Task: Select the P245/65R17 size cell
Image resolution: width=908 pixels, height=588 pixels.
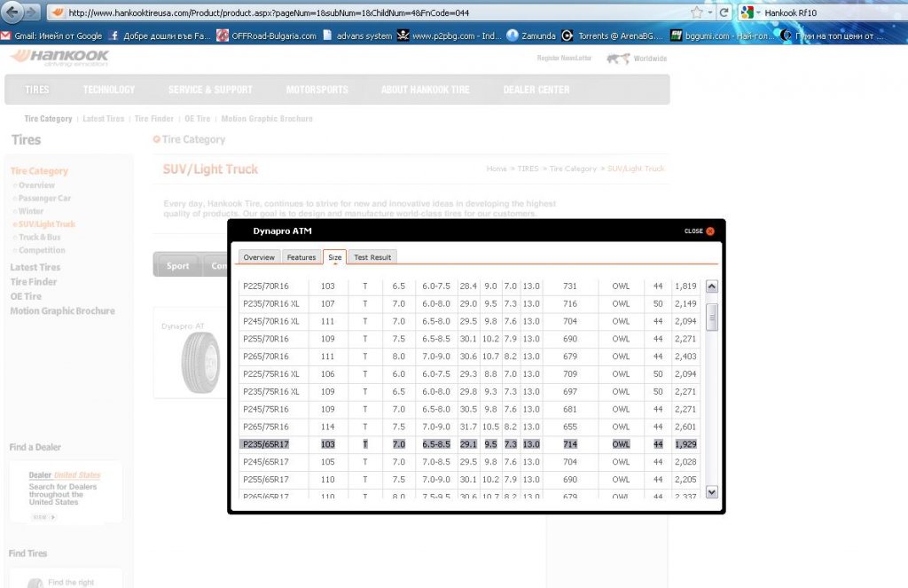Action: tap(273, 462)
